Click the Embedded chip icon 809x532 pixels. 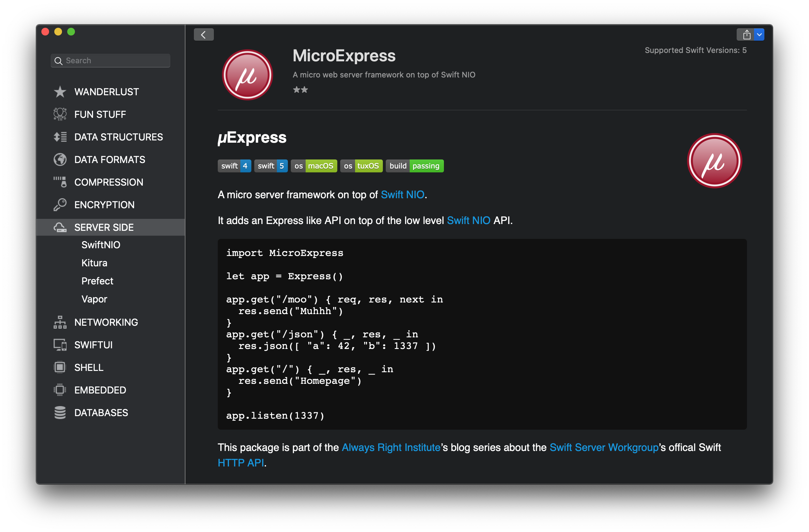click(x=60, y=390)
